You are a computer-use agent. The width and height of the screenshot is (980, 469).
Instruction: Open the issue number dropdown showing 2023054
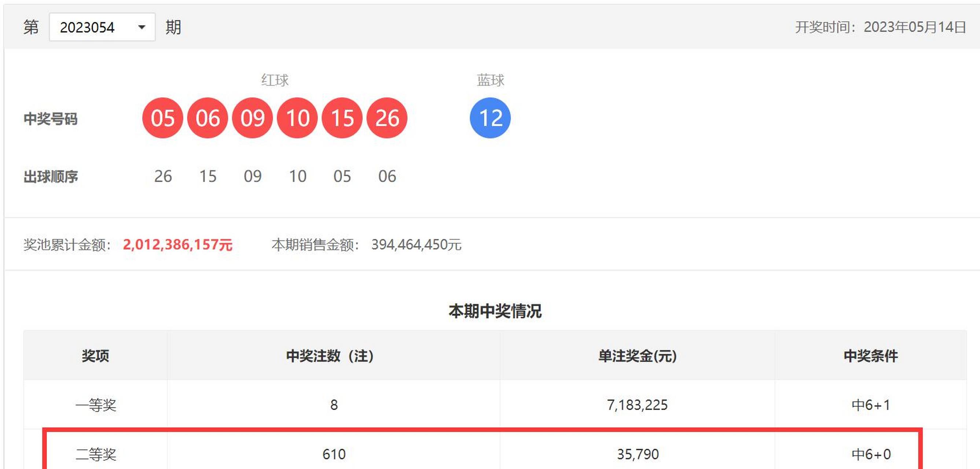pos(102,27)
